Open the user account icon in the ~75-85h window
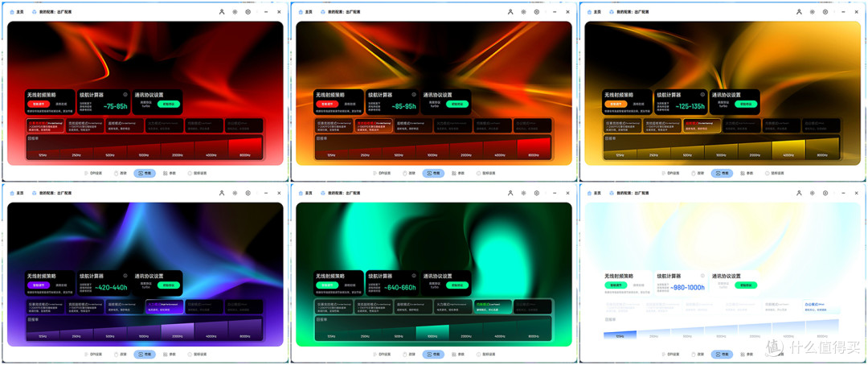This screenshot has width=868, height=365. click(x=222, y=11)
